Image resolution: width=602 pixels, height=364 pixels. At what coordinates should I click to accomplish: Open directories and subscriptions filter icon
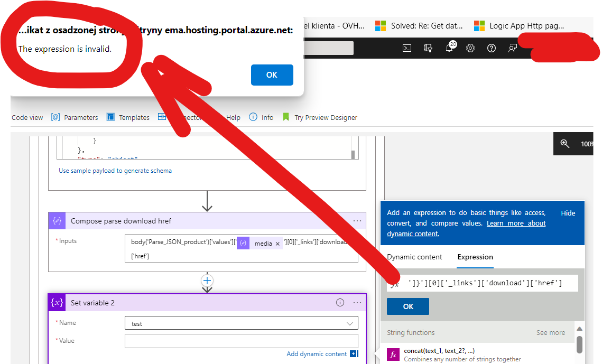coord(428,48)
